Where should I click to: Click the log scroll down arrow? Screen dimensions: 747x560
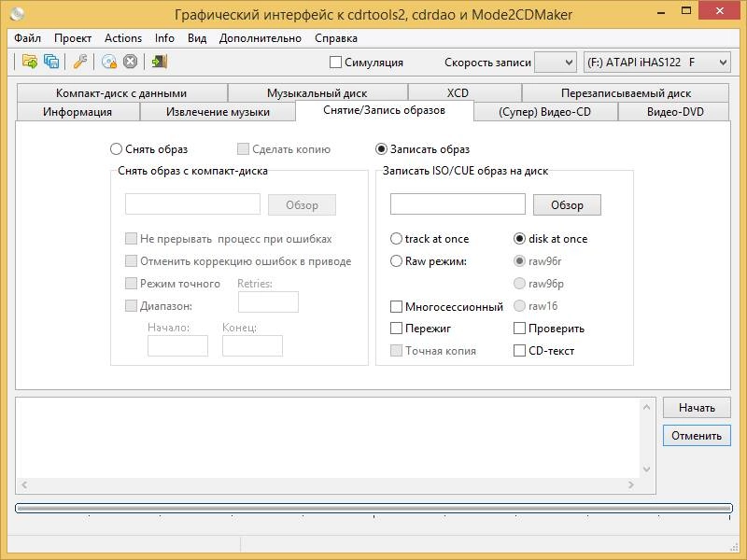[x=646, y=469]
